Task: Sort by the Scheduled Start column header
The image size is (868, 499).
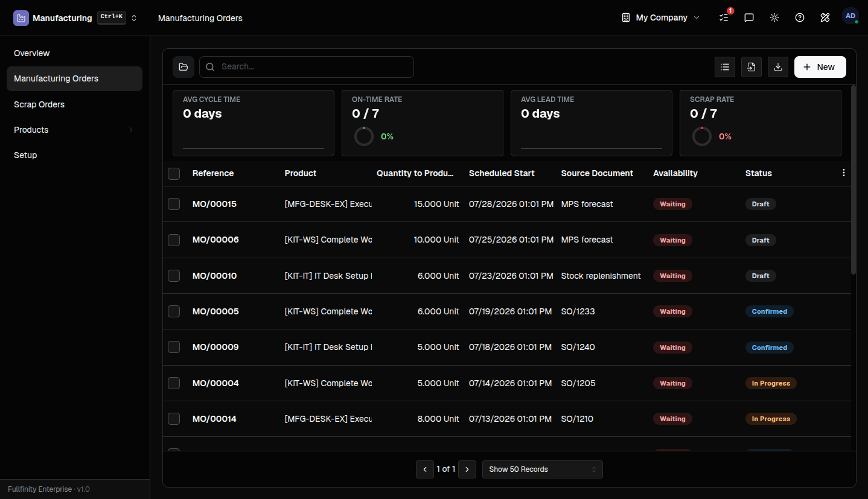Action: click(502, 173)
